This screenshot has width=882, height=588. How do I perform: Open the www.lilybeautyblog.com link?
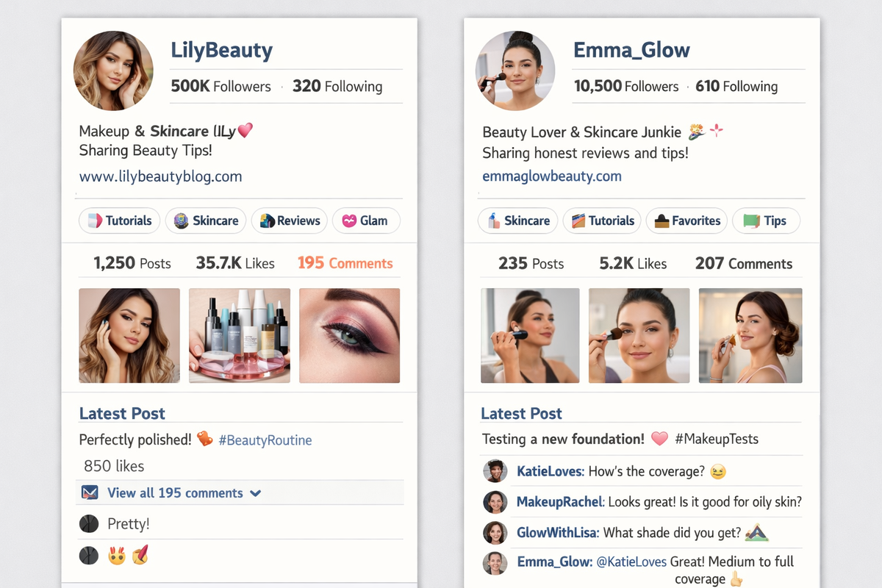(x=160, y=176)
